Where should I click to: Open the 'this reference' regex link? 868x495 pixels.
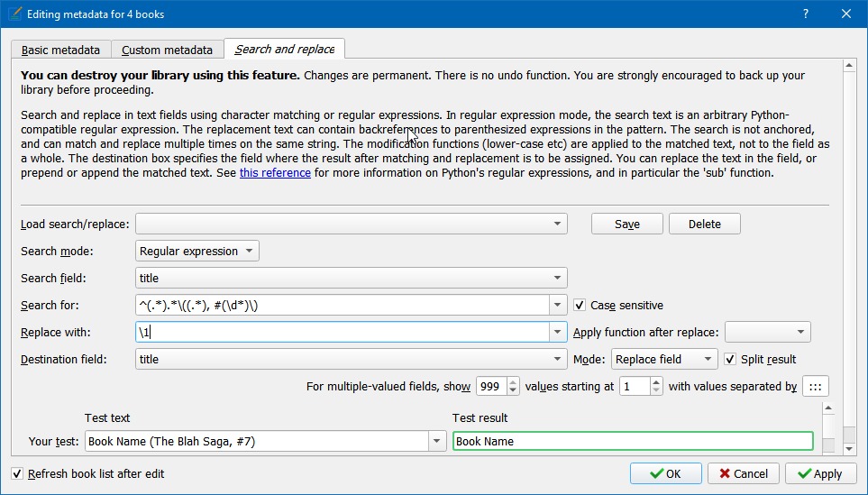click(275, 173)
